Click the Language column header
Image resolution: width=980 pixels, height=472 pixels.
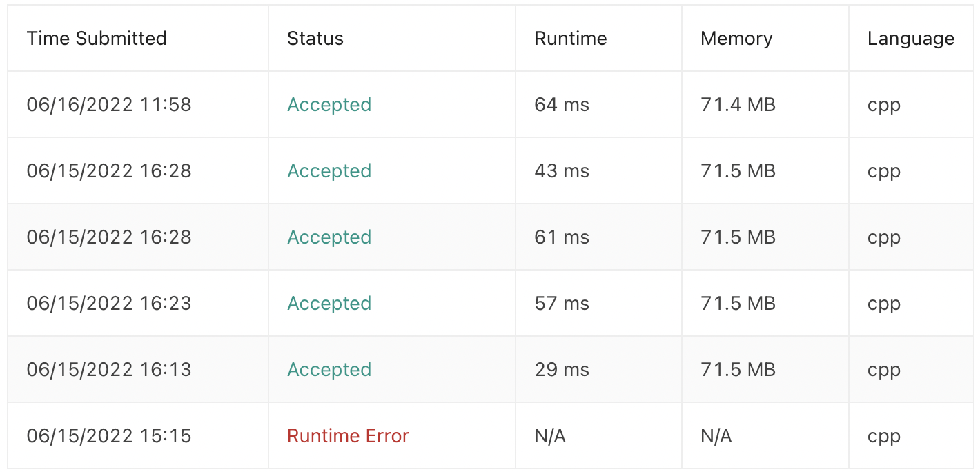tap(911, 39)
